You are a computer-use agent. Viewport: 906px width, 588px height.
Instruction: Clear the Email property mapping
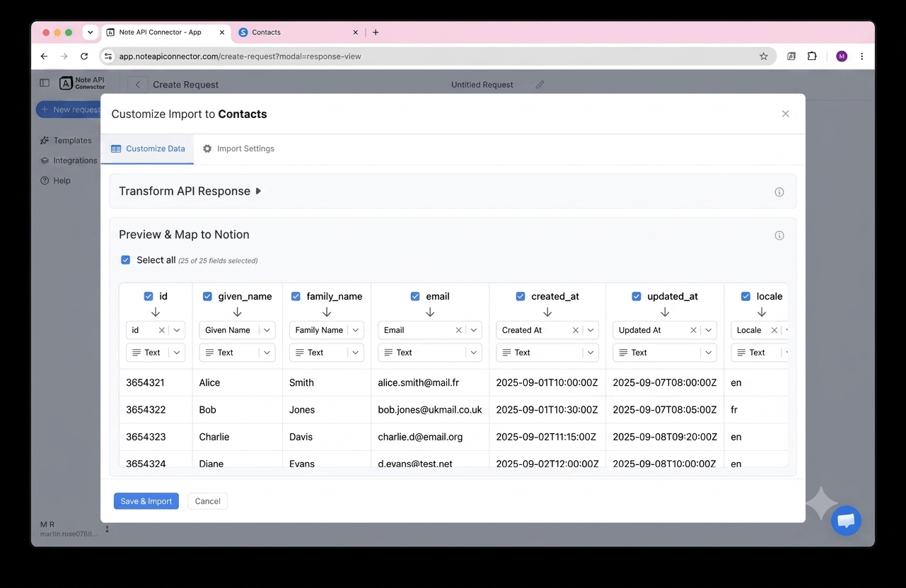pyautogui.click(x=458, y=330)
